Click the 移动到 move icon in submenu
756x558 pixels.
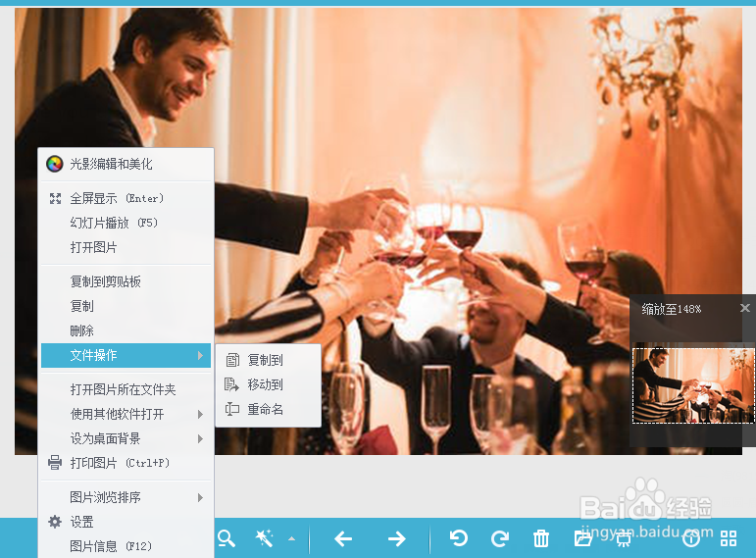pyautogui.click(x=232, y=384)
